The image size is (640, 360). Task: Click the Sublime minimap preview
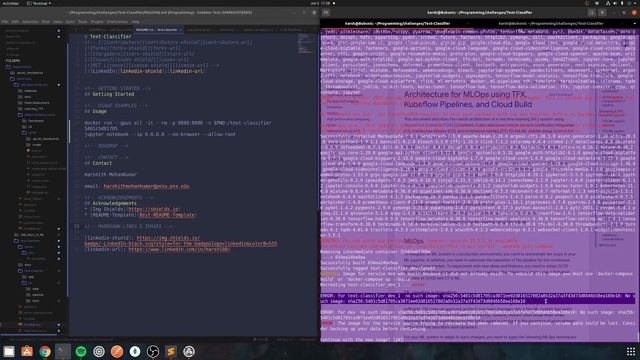[x=305, y=44]
